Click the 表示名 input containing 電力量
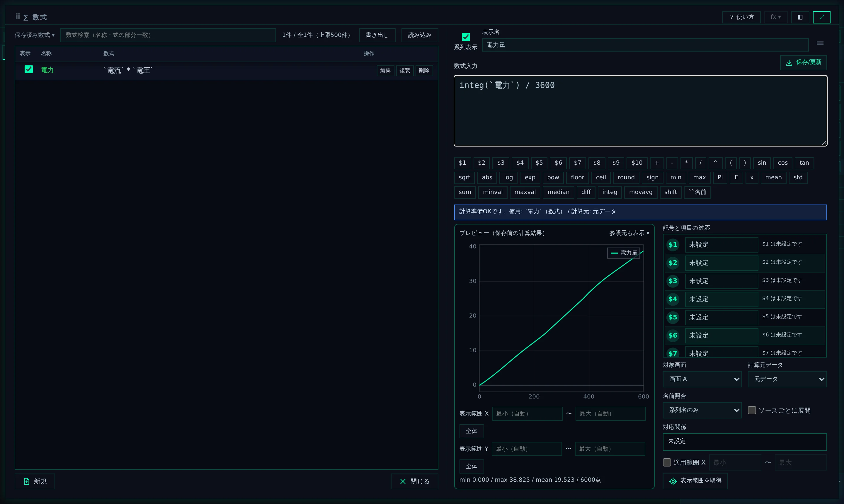 coord(645,45)
